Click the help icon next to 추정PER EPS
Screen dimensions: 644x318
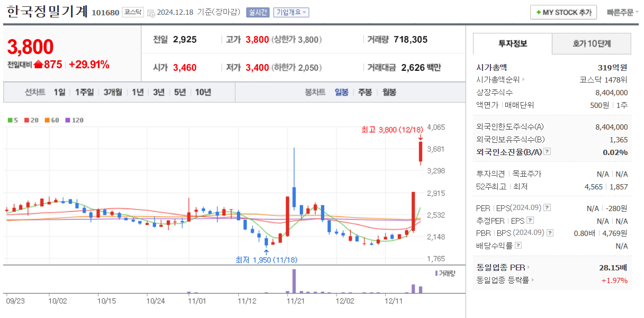point(530,221)
